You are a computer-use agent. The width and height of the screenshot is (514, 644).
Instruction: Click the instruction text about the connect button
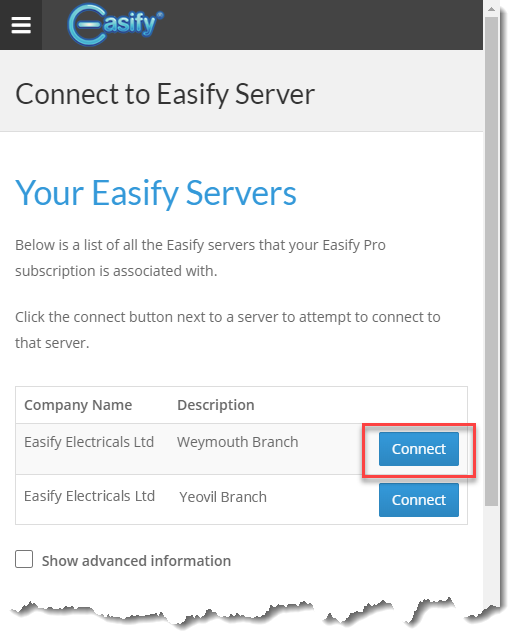[x=228, y=330]
